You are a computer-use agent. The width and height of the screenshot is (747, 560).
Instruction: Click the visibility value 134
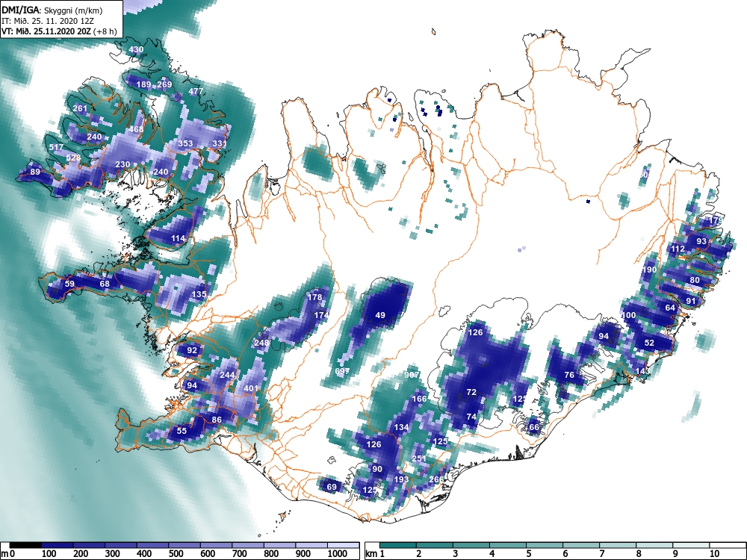(x=402, y=427)
